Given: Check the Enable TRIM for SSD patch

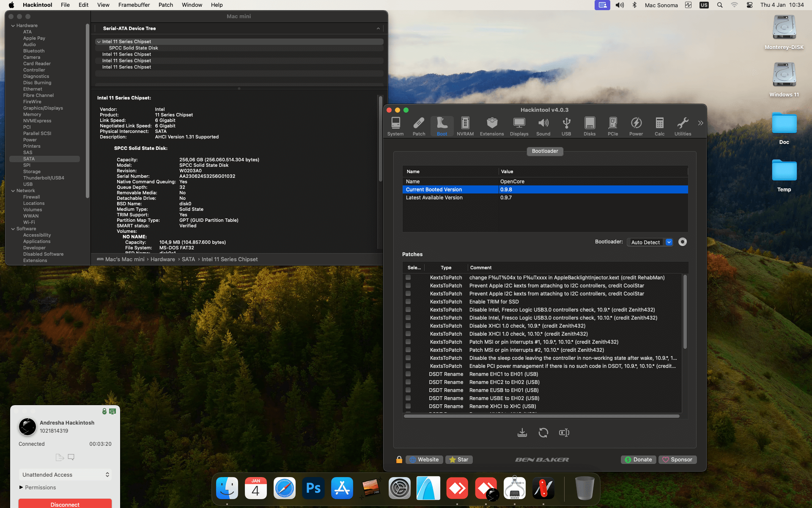Looking at the screenshot, I should [x=408, y=302].
